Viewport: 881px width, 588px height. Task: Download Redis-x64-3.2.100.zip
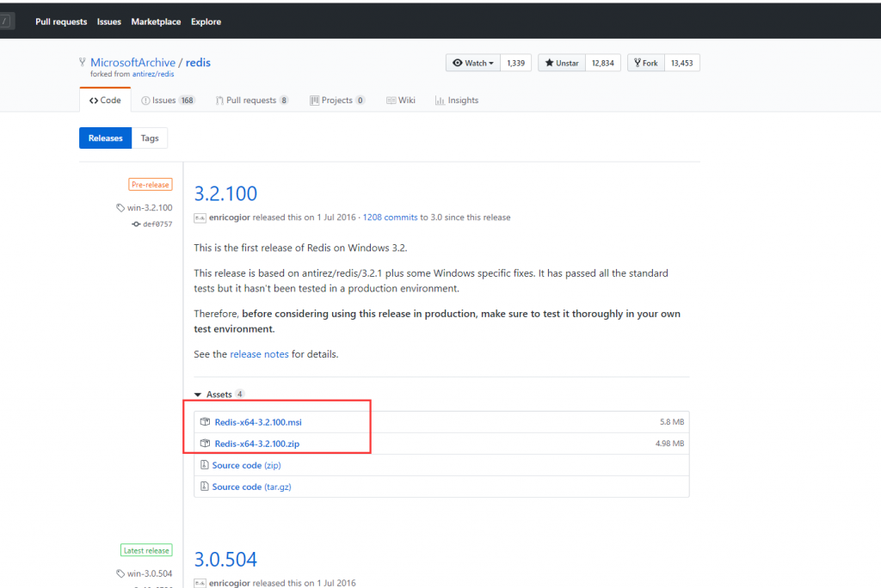point(256,444)
